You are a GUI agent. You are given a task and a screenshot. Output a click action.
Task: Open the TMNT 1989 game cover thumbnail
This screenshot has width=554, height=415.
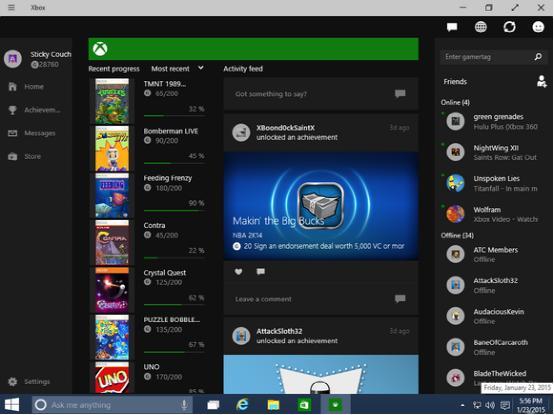pos(112,101)
